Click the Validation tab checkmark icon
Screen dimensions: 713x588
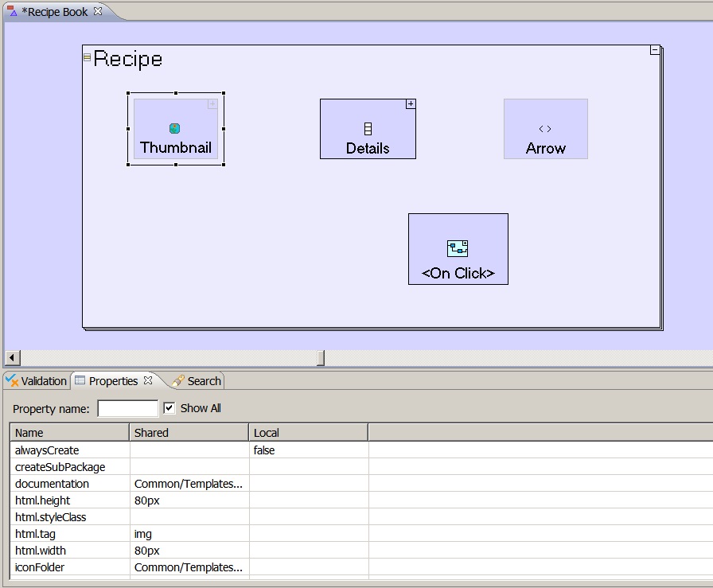point(12,381)
